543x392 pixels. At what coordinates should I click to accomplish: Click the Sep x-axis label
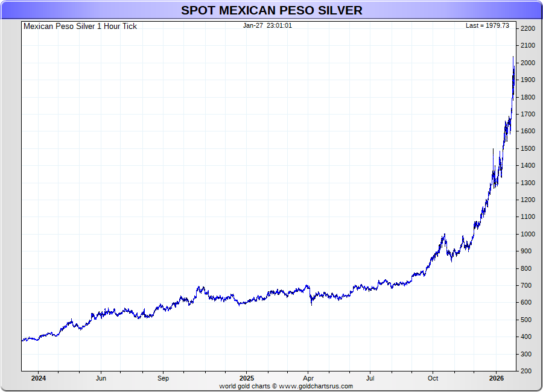click(163, 378)
